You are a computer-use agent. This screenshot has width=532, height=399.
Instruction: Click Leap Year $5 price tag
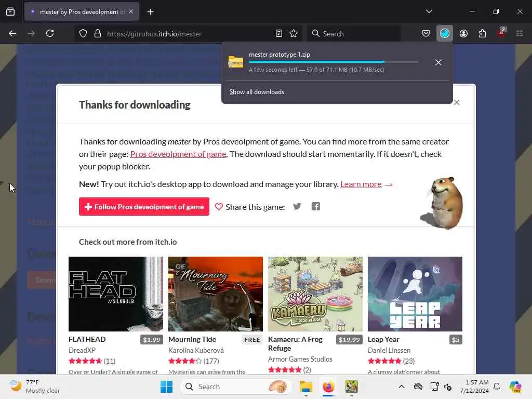pyautogui.click(x=456, y=340)
